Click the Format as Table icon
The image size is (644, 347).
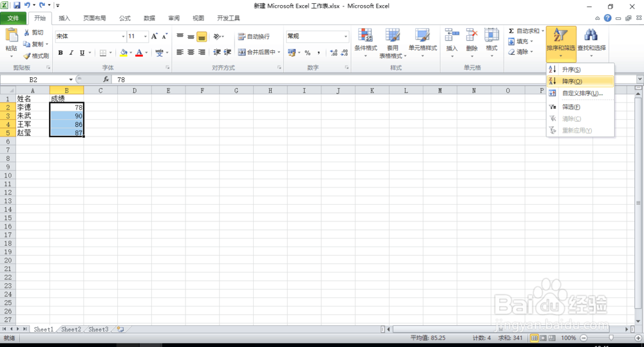pos(392,35)
